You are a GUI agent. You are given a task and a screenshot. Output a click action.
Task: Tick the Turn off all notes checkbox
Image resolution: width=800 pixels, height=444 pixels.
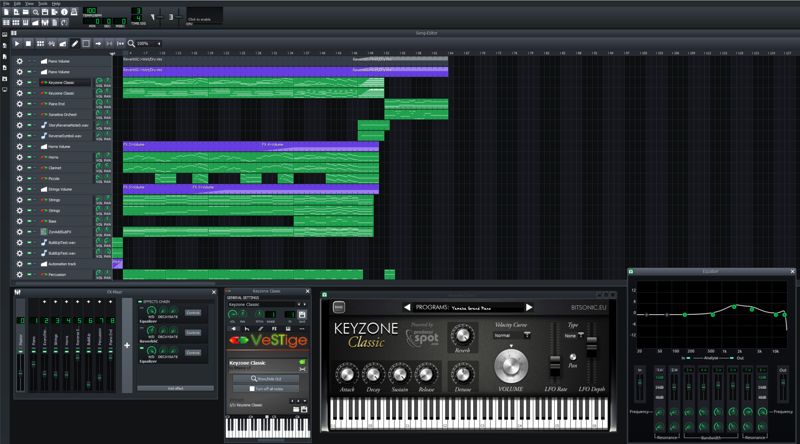pyautogui.click(x=252, y=388)
